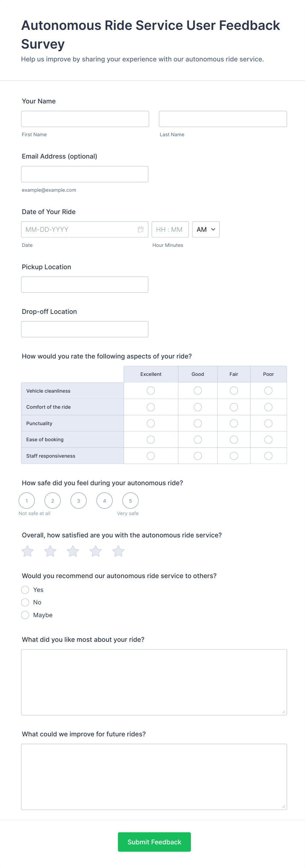Viewport: 305px width, 868px height.
Task: Click resize handle of 'like most' textarea
Action: click(x=283, y=712)
